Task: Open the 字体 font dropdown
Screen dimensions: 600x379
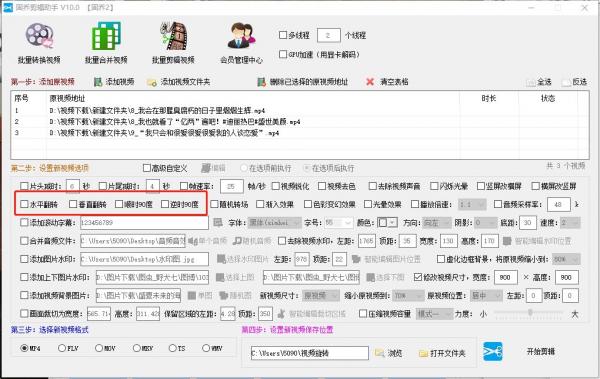Action: tap(274, 222)
